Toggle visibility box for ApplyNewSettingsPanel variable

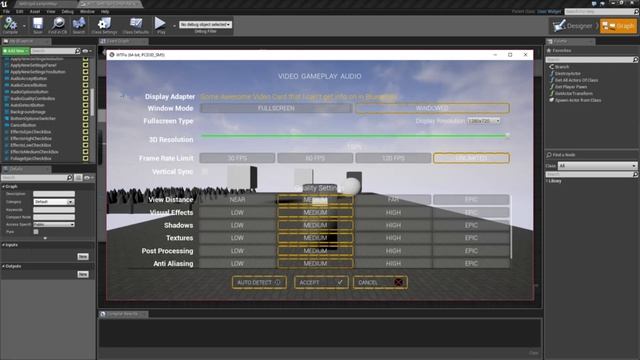click(x=85, y=65)
